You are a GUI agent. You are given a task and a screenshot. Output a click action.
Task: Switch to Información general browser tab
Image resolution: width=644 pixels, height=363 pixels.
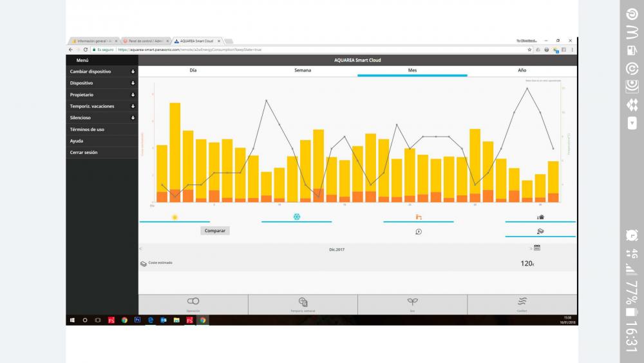tap(94, 41)
